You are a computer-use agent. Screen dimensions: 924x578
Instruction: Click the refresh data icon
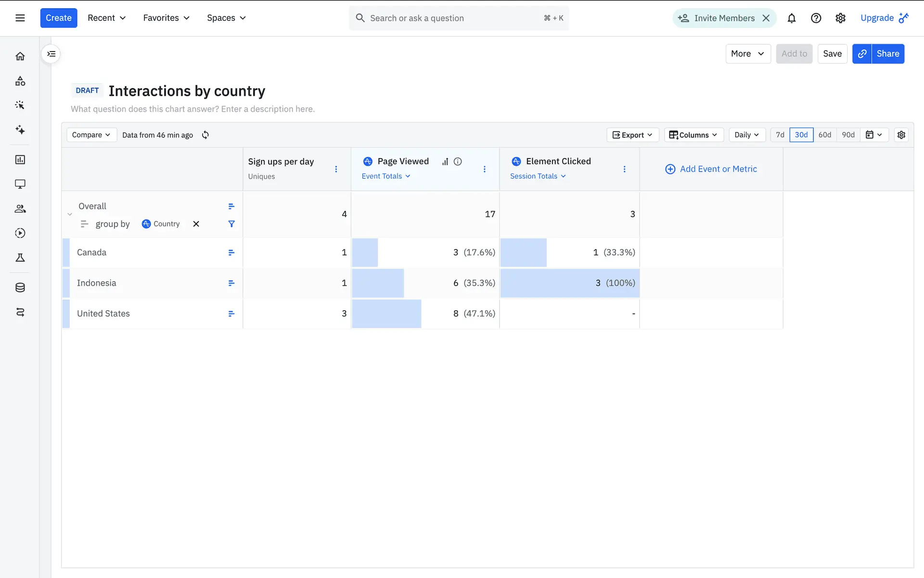tap(205, 135)
